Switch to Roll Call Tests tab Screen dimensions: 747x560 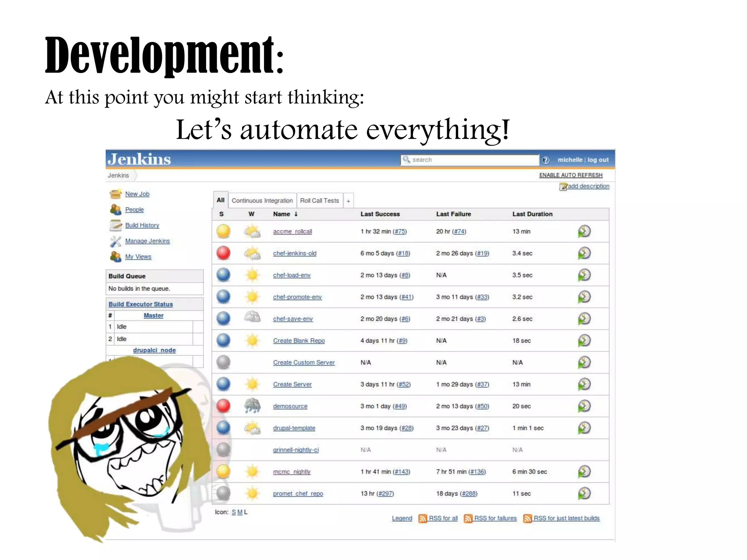[320, 201]
